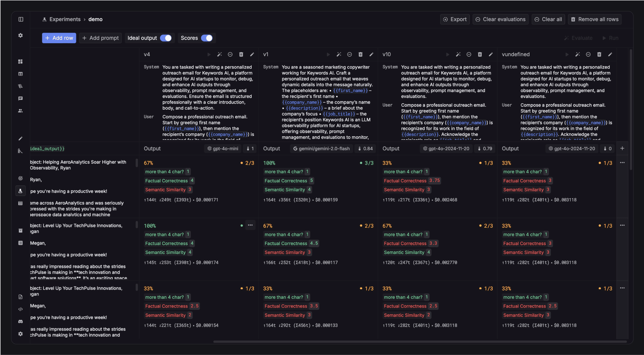644x355 pixels.
Task: Add a new column with plus icon
Action: click(x=622, y=149)
